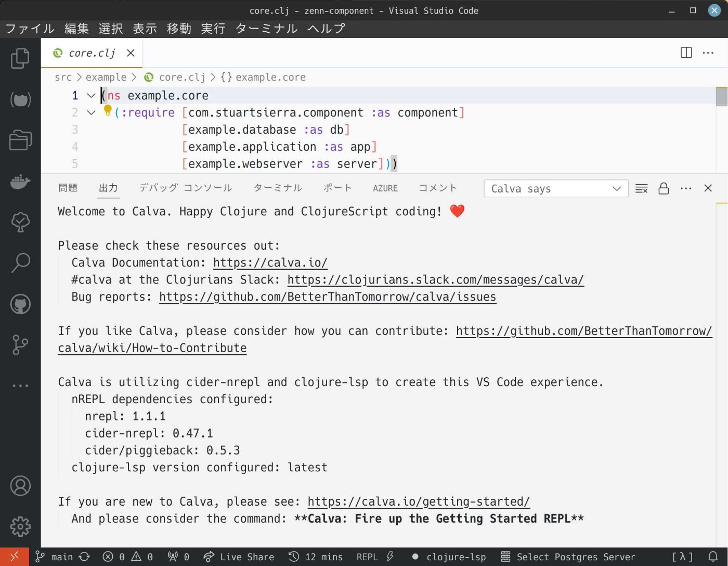Open the ヘルプ menu
This screenshot has height=566, width=728.
[x=326, y=29]
